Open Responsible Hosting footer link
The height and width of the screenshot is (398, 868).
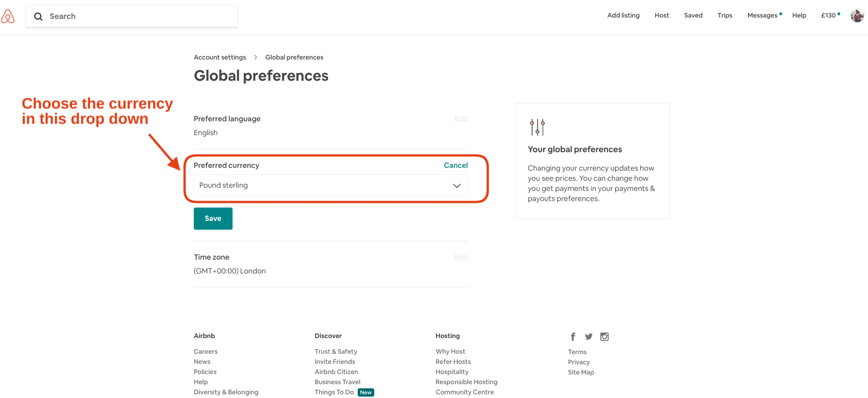467,382
